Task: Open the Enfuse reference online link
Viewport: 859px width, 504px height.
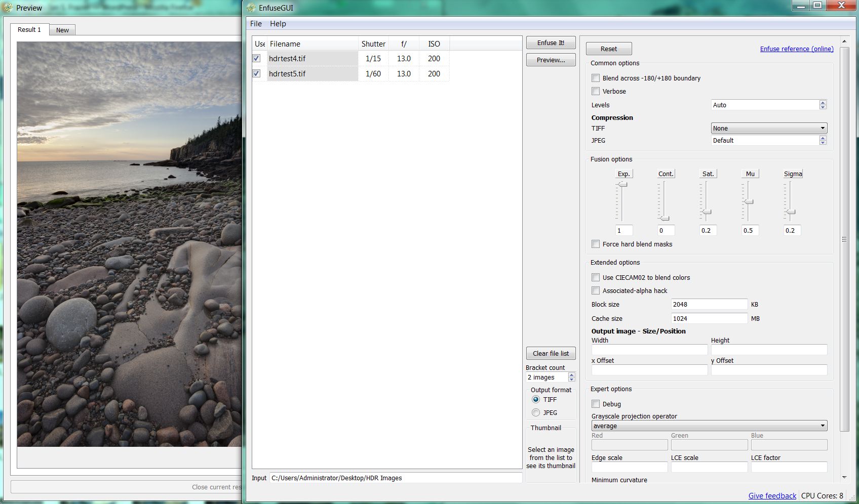Action: (796, 49)
